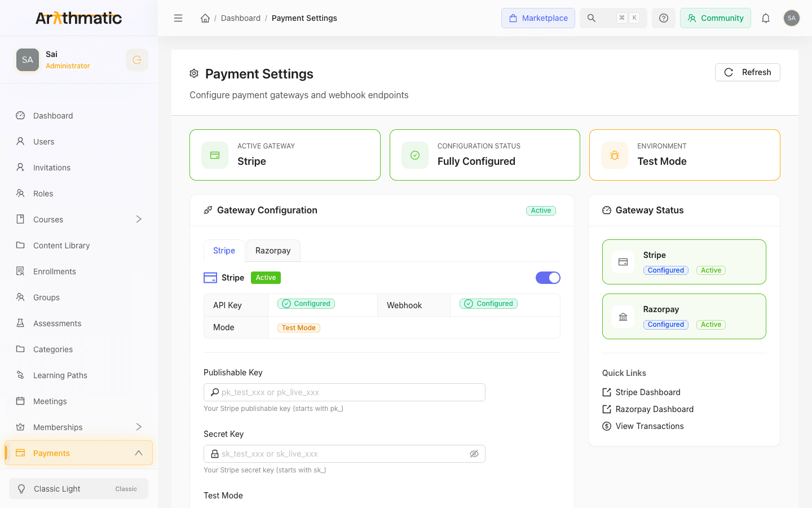Viewport: 812px width, 508px height.
Task: Collapse the Payments submenu chevron
Action: 139,453
